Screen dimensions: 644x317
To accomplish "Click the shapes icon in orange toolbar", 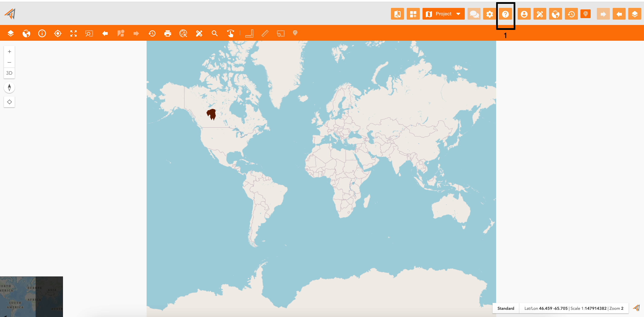I will point(121,33).
